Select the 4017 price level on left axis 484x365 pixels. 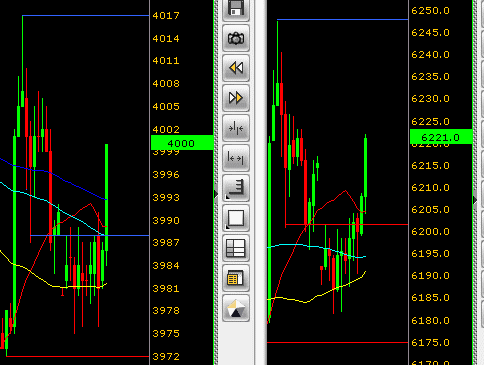tap(166, 16)
